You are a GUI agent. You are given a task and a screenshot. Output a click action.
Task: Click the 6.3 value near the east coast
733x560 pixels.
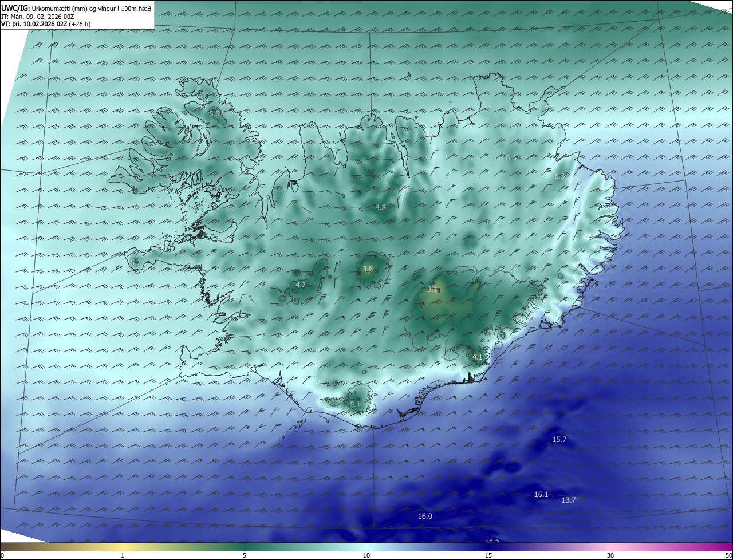pyautogui.click(x=559, y=176)
